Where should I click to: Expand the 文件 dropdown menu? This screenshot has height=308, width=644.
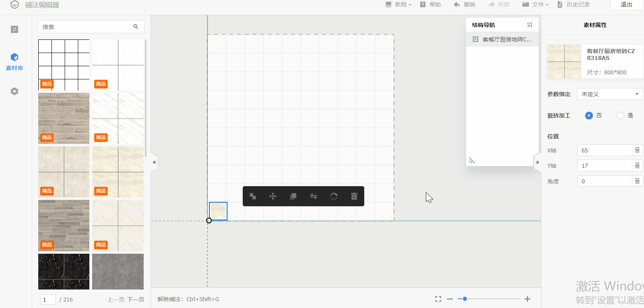535,5
